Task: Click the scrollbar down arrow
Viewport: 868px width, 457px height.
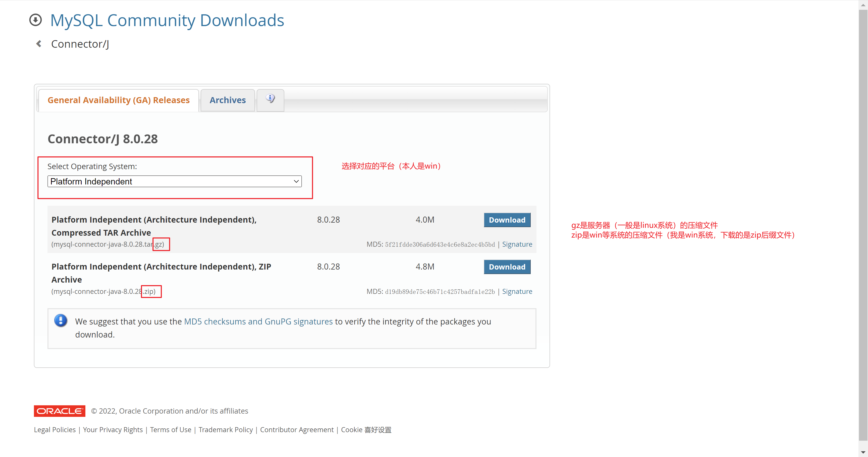Action: [863, 452]
